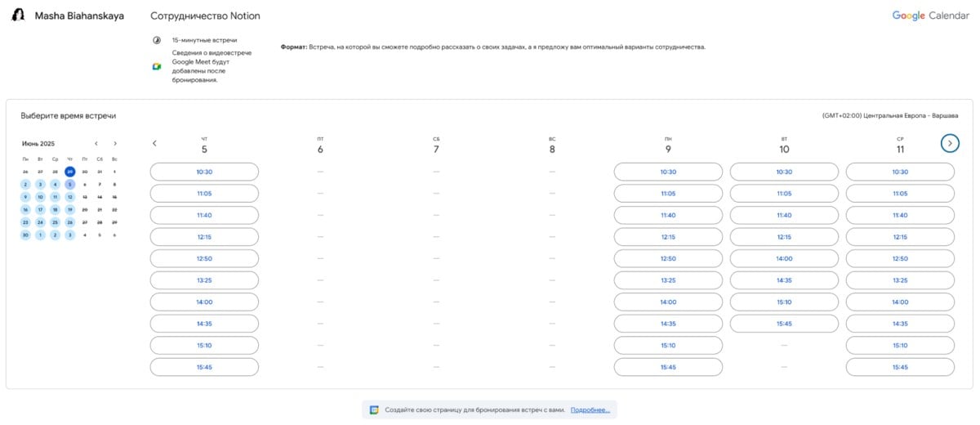This screenshot has height=425, width=980.
Task: Pick date 16 in the mini calendar
Action: pos(25,209)
